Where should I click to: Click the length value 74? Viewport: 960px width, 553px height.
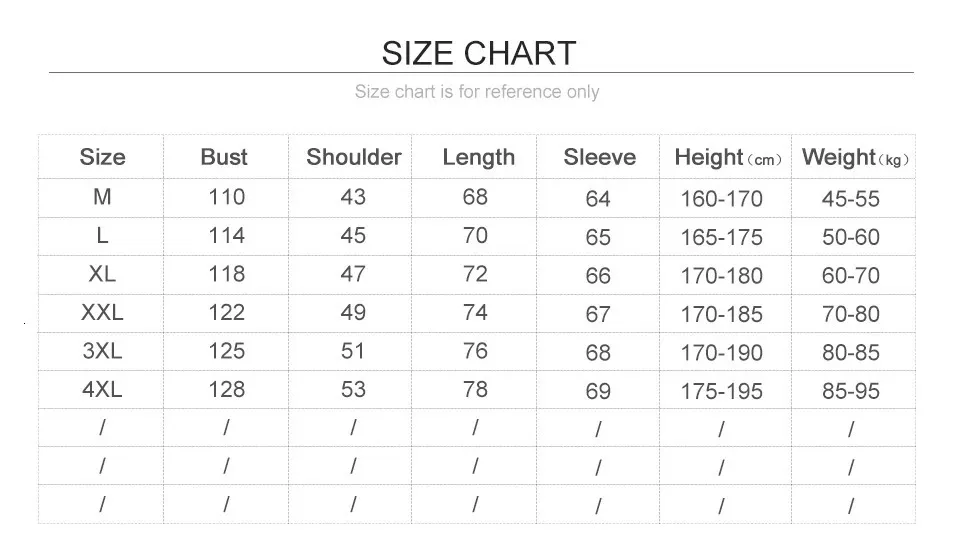click(475, 313)
